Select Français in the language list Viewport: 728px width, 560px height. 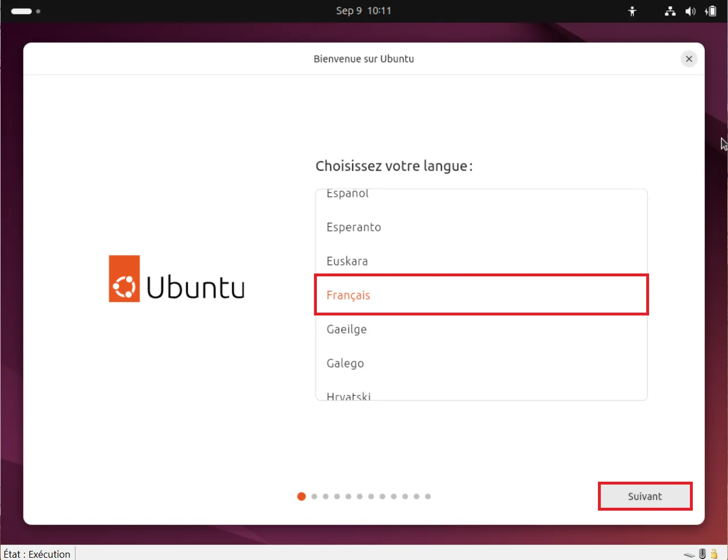482,295
